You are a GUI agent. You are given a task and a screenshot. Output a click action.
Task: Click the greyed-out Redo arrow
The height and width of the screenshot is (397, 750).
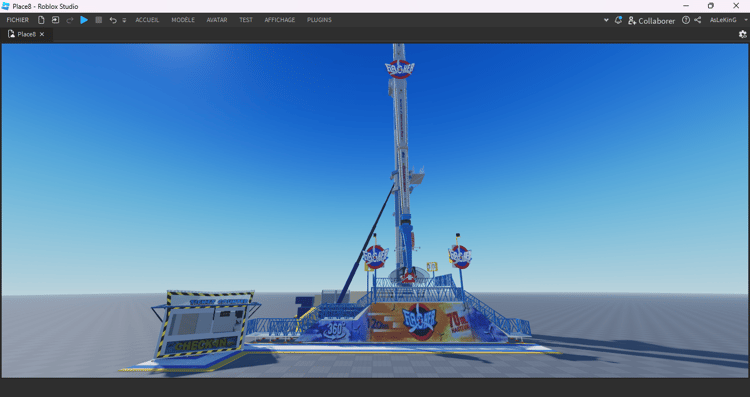click(x=70, y=20)
